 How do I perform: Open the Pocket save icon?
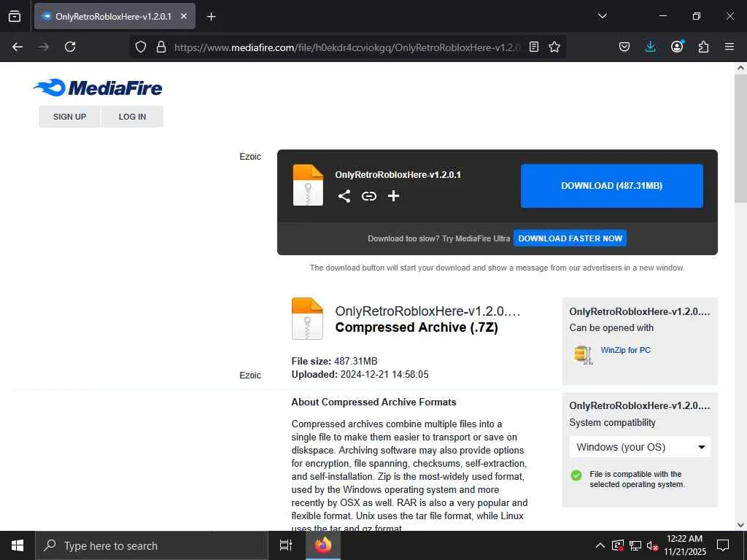tap(624, 47)
